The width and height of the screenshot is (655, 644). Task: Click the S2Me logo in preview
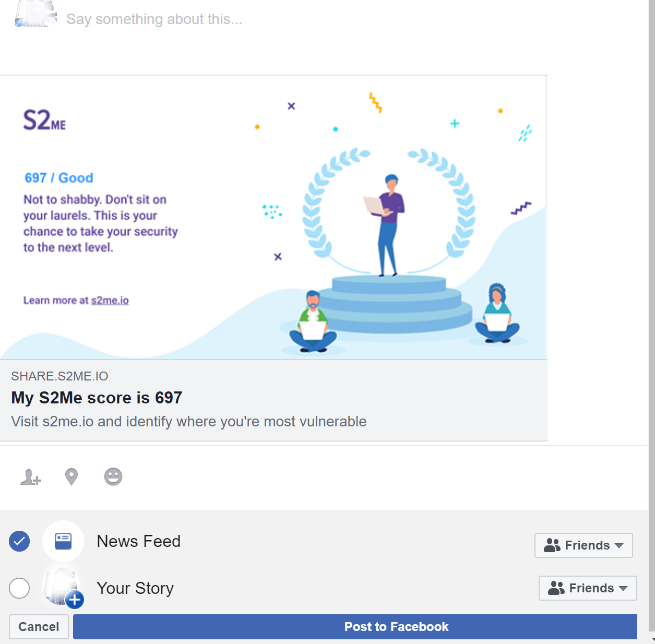(44, 120)
